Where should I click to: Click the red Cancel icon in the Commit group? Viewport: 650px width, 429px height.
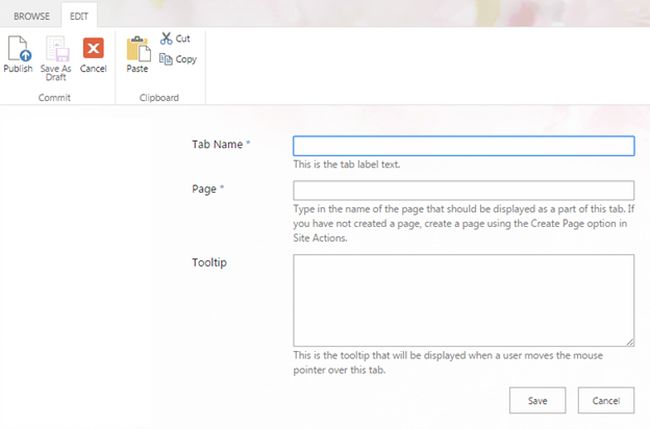tap(93, 49)
